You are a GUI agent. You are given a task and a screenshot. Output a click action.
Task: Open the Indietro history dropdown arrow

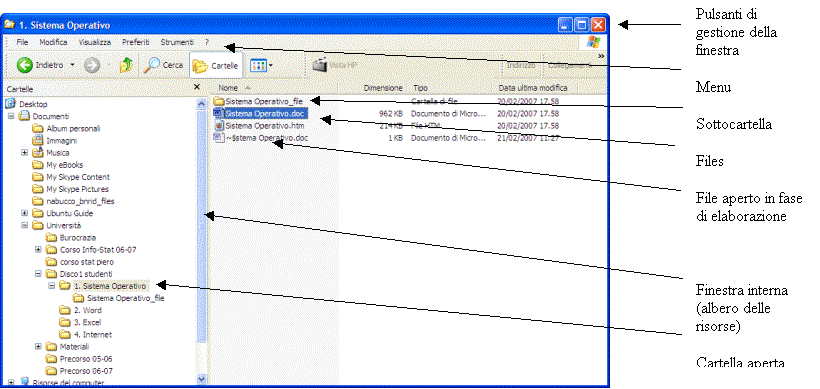pyautogui.click(x=72, y=66)
